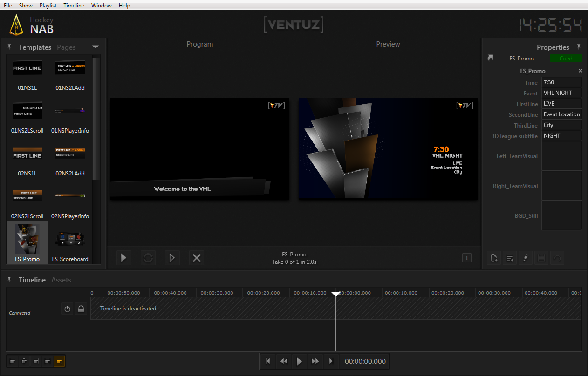
Task: Close the FS_Promo properties section
Action: click(x=581, y=71)
